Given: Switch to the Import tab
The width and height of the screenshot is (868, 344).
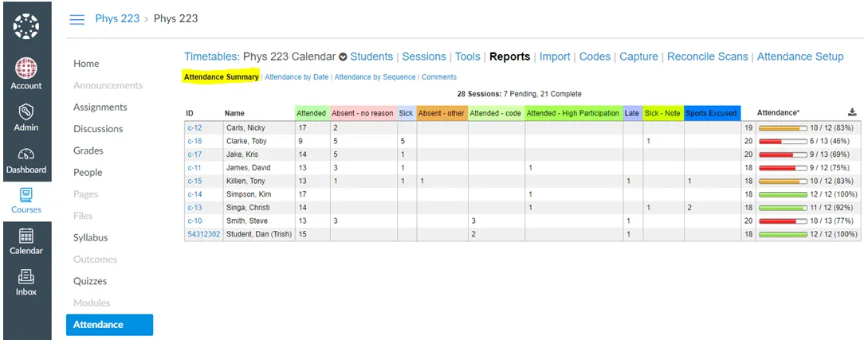Looking at the screenshot, I should [x=555, y=57].
